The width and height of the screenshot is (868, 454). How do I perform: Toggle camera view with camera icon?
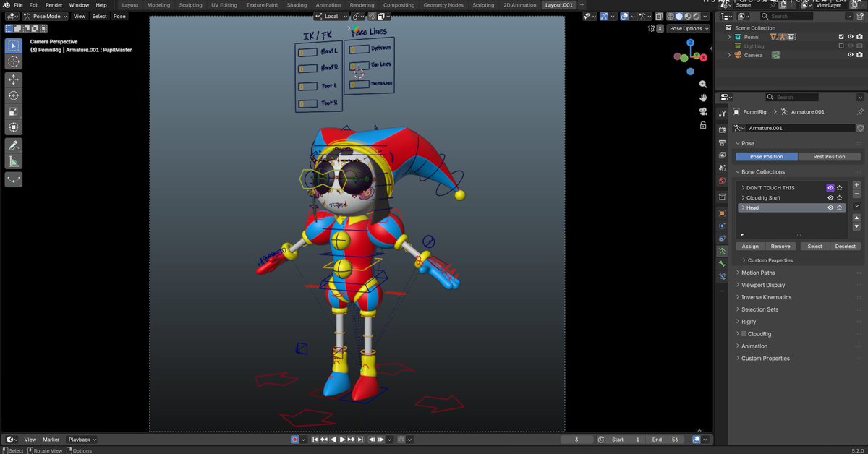coord(703,111)
